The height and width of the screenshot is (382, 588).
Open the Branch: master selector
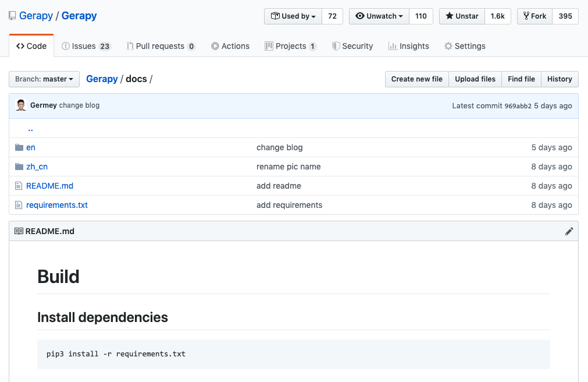point(44,79)
